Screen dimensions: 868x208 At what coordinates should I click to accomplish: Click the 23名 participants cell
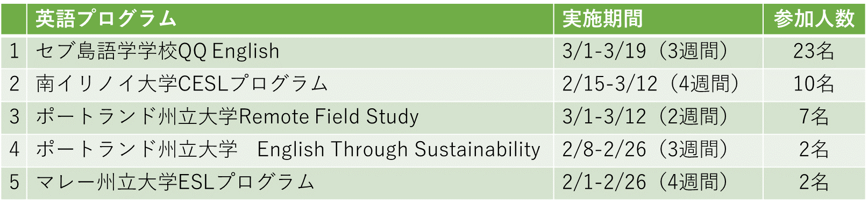tap(814, 52)
